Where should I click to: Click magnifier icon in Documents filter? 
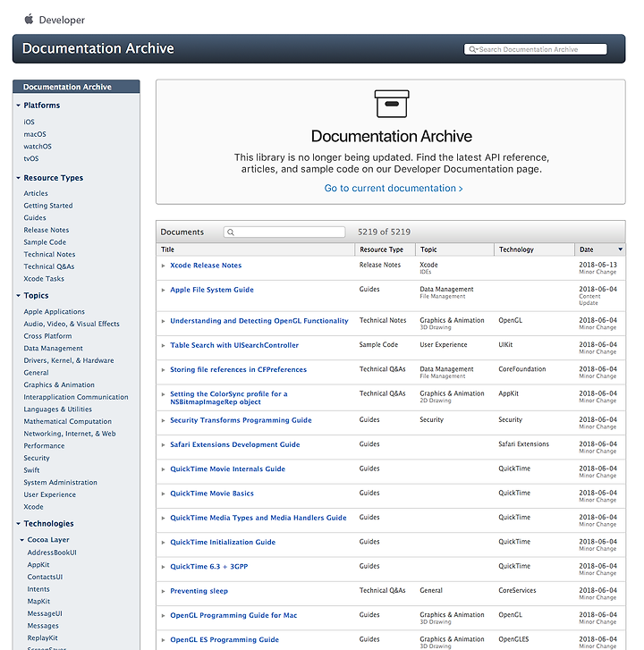click(x=231, y=232)
